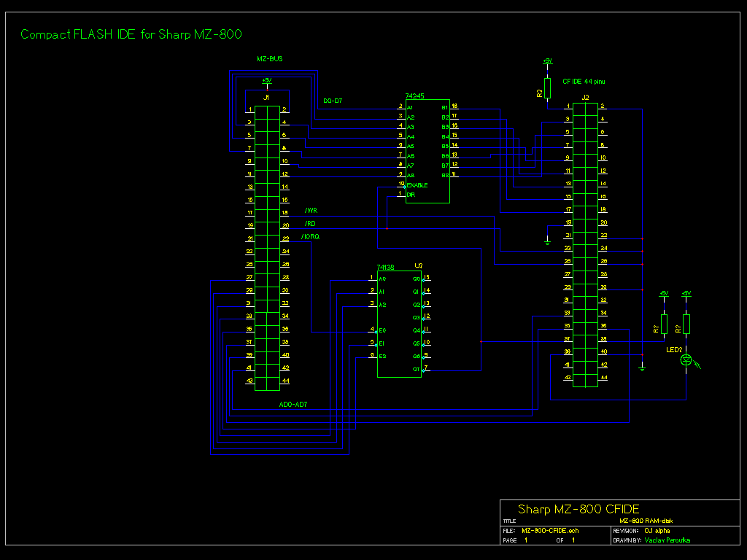Image resolution: width=747 pixels, height=560 pixels.
Task: Click the DRAWN BY: field label
Action: [627, 540]
